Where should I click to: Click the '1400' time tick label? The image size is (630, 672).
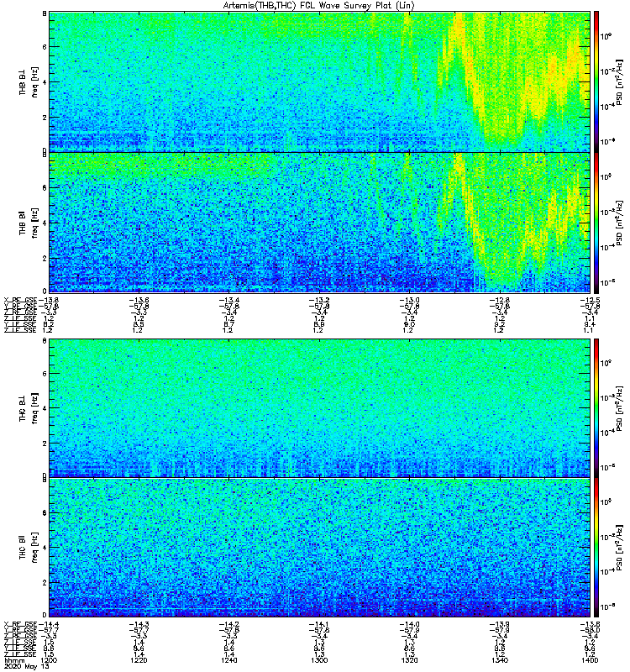pyautogui.click(x=590, y=660)
